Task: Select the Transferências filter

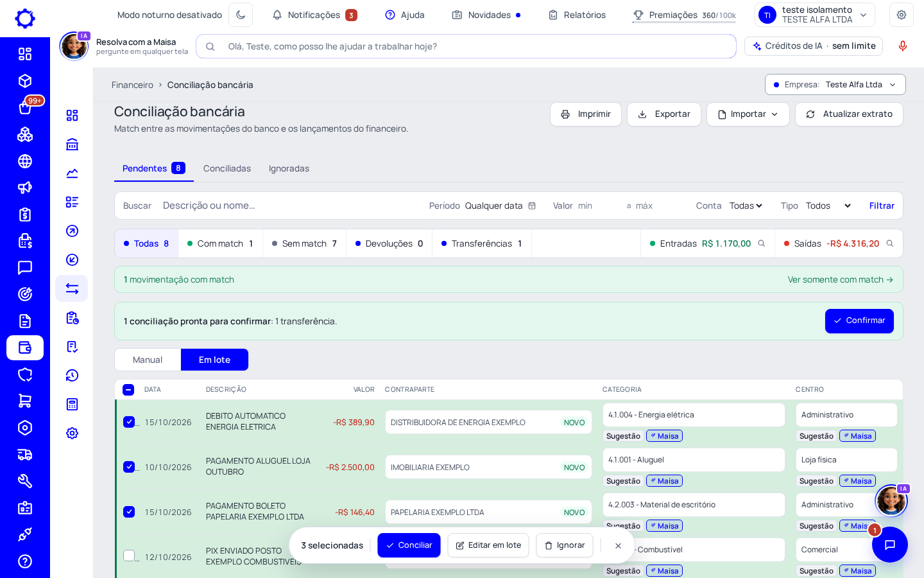Action: pyautogui.click(x=482, y=243)
